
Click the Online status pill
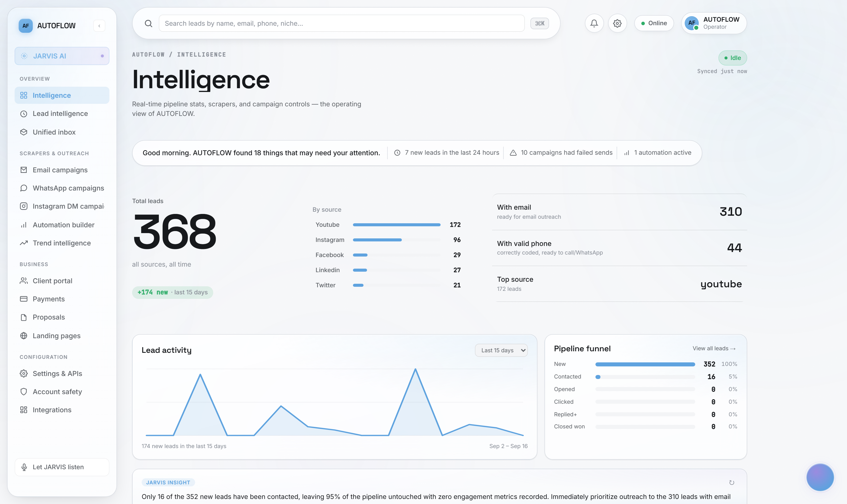654,23
